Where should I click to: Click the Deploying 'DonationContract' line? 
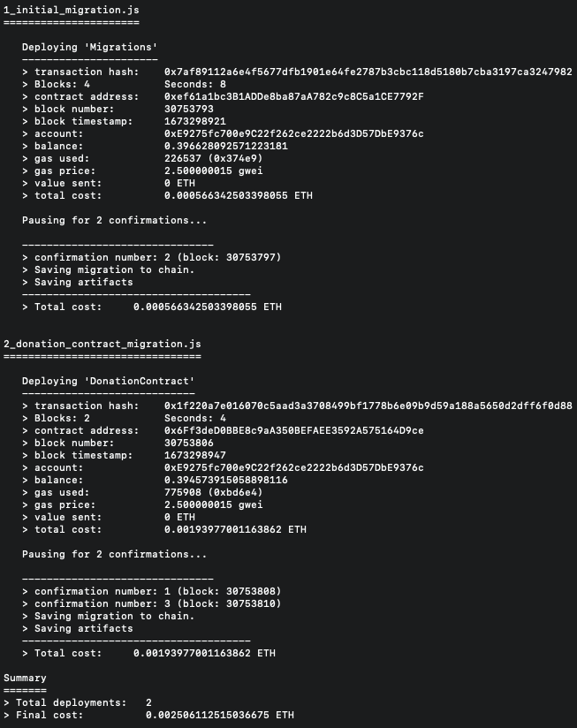coord(108,381)
